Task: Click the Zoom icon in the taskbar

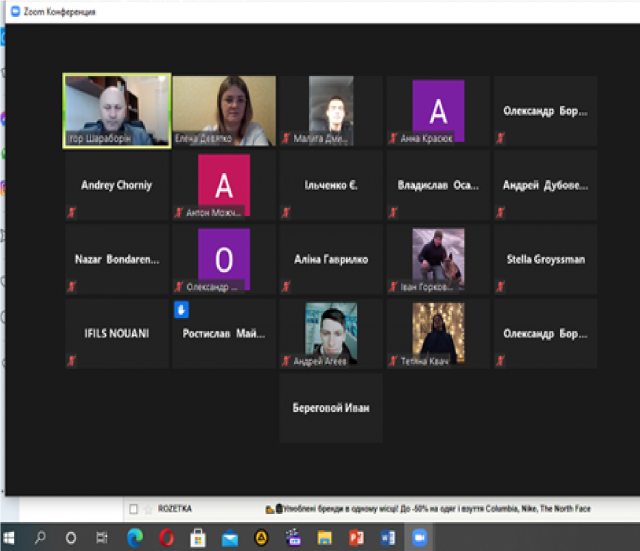Action: 419,538
